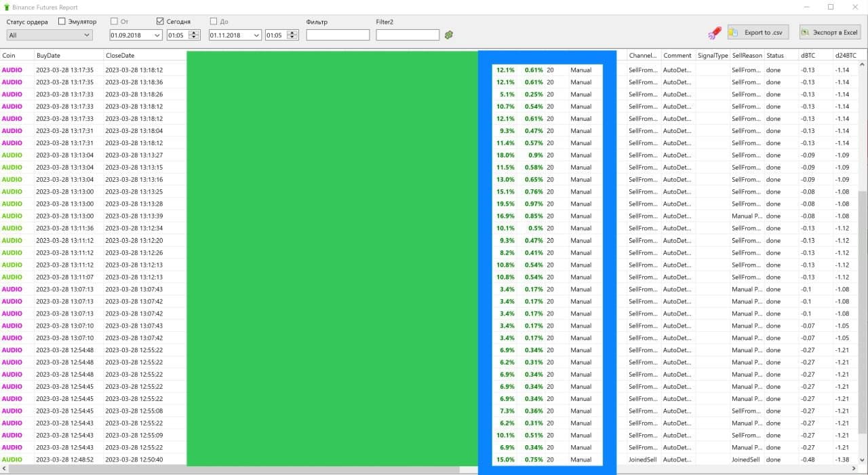Screen dimensions: 868x475
Task: Click the Status column header
Action: (781, 56)
